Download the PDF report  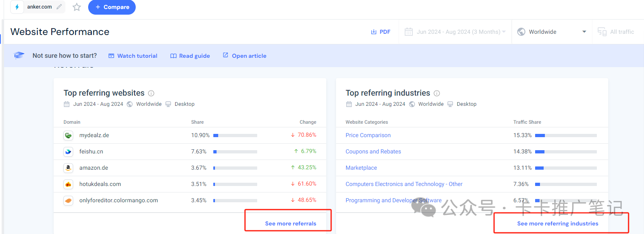pyautogui.click(x=381, y=32)
